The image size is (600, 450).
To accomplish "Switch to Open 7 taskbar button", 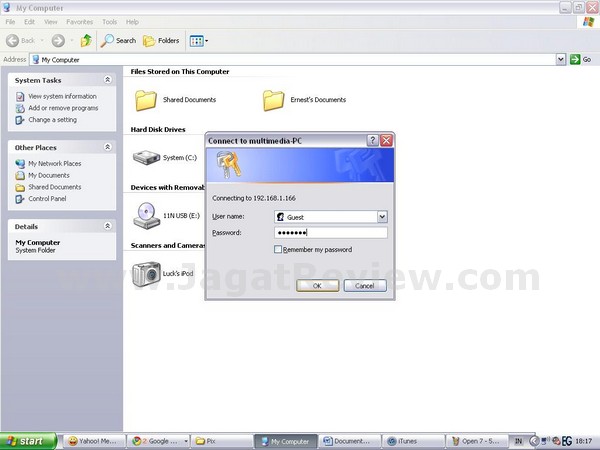I will (478, 441).
